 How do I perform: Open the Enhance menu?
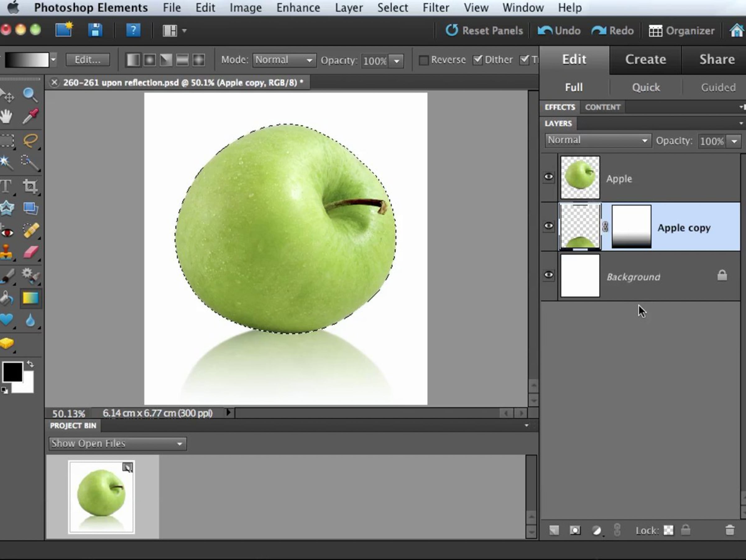tap(298, 7)
